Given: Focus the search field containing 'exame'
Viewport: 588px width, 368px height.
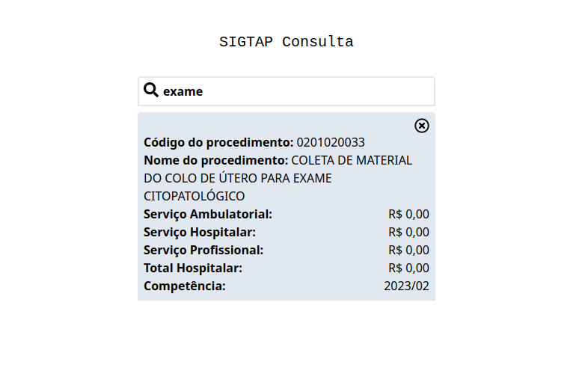Looking at the screenshot, I should click(286, 91).
